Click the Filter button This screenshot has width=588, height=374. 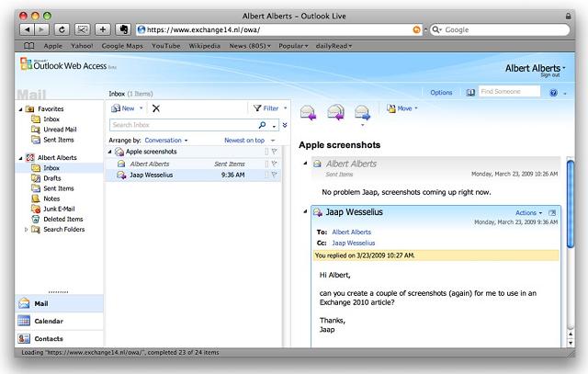pyautogui.click(x=266, y=108)
